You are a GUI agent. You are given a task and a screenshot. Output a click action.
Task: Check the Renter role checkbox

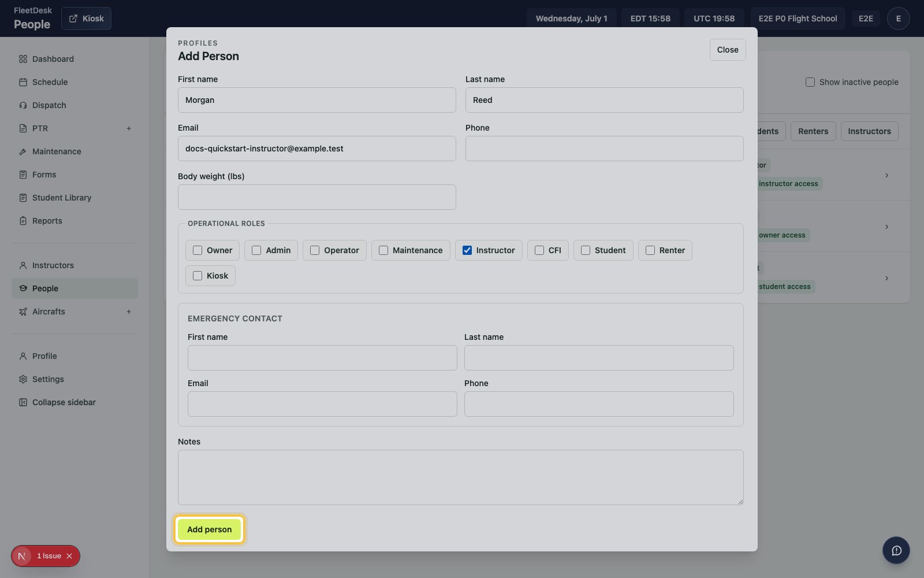650,250
